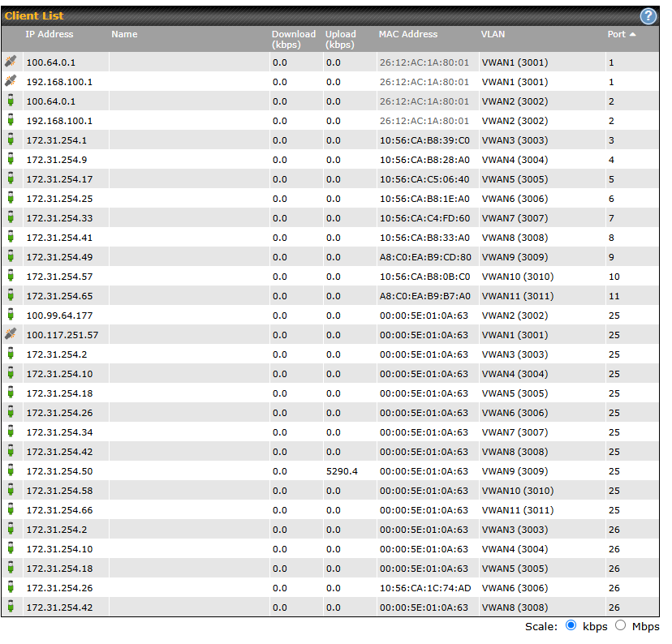Viewport: 672px width, 644px height.
Task: Click status icon for client 100.99.64.177
Action: click(x=11, y=314)
